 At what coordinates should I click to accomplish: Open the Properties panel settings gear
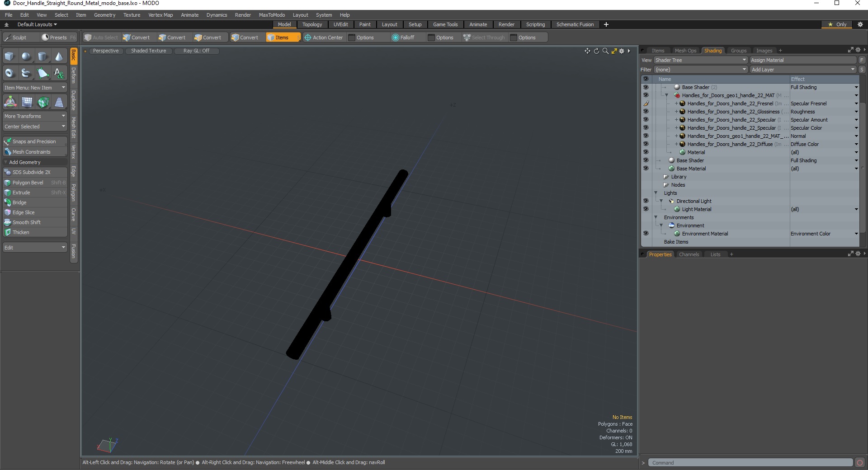tap(858, 254)
